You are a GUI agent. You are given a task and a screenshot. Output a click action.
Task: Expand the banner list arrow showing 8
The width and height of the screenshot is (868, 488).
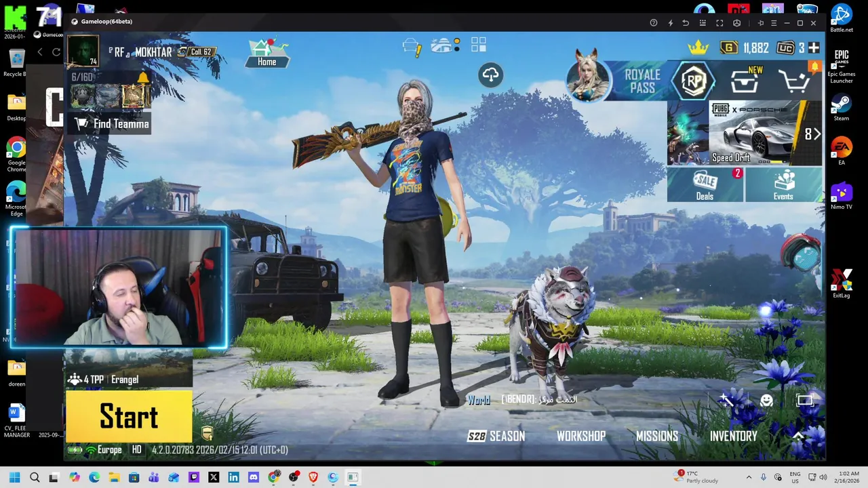[812, 134]
